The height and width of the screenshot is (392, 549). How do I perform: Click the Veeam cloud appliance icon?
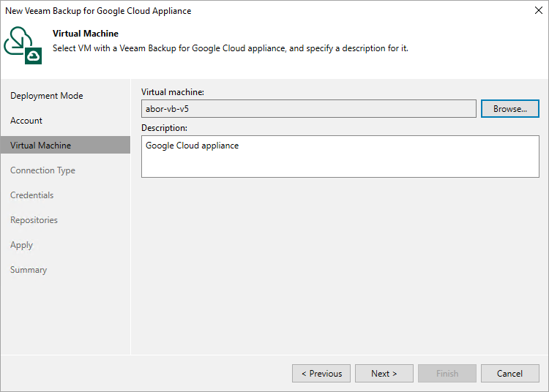[x=23, y=45]
